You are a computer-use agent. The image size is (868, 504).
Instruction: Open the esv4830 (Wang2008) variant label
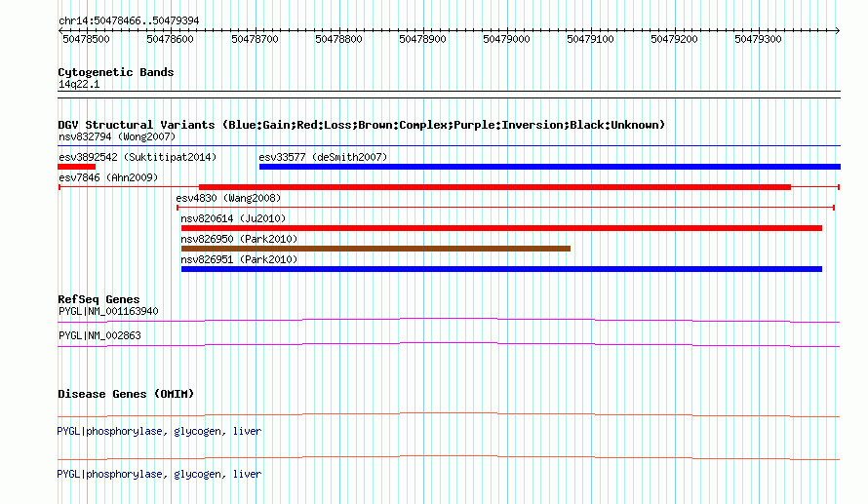[228, 198]
